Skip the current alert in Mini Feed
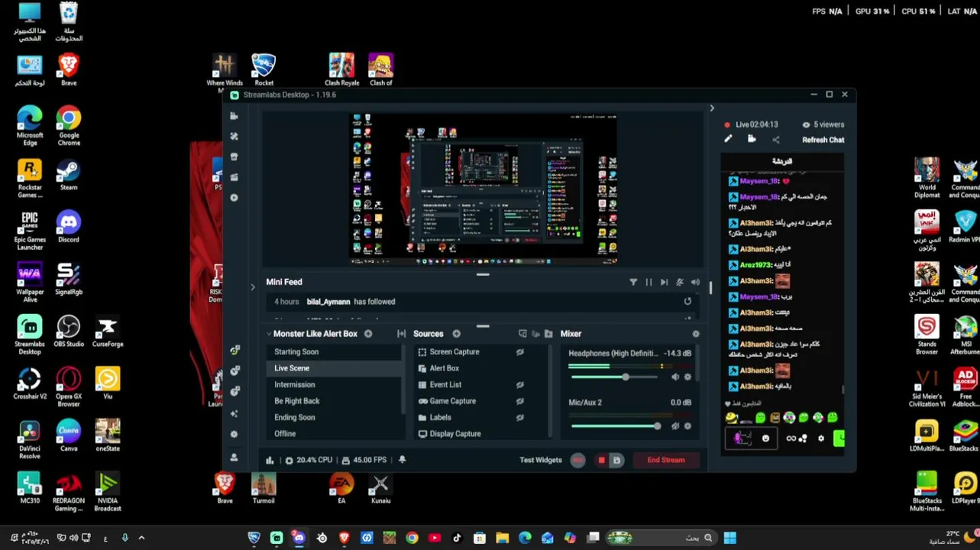Screen dimensions: 980x550 [x=664, y=282]
